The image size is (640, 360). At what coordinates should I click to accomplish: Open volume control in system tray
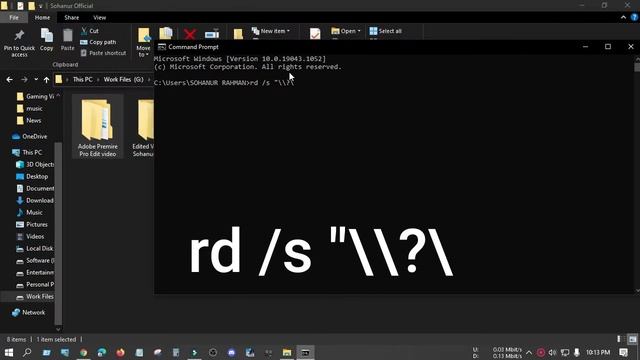pyautogui.click(x=552, y=352)
